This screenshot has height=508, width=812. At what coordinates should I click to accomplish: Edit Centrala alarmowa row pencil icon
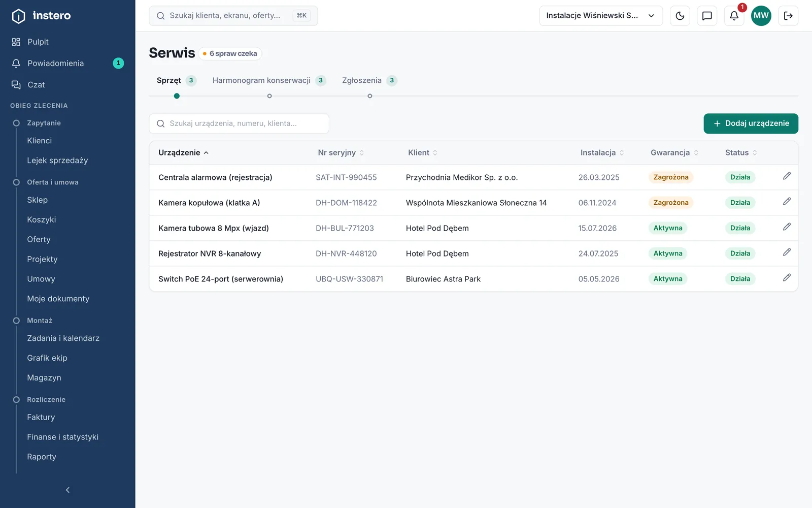point(787,176)
